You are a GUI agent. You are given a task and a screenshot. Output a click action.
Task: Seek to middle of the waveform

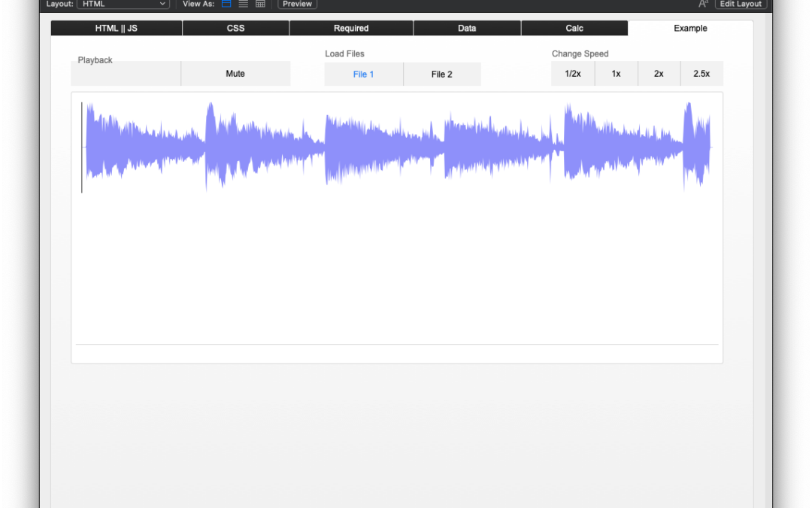click(398, 148)
